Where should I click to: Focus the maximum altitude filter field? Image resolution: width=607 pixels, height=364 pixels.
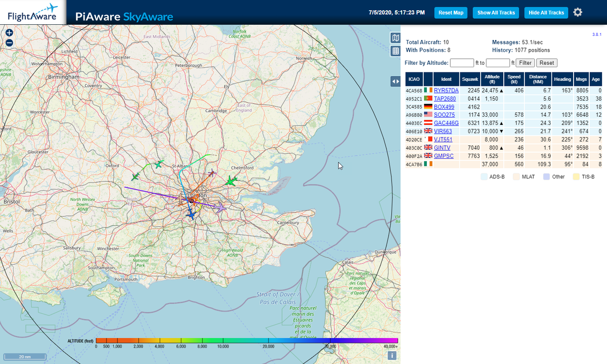[x=498, y=63]
